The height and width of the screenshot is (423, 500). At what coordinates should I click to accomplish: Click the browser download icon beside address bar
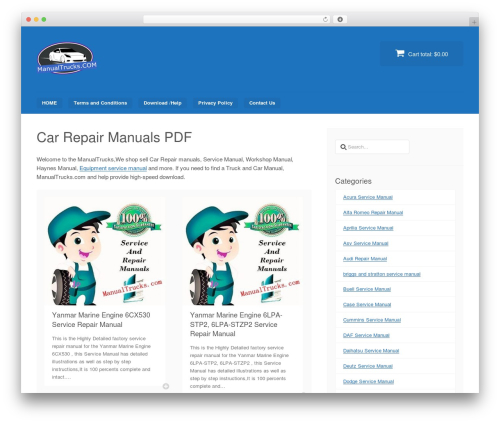[340, 19]
